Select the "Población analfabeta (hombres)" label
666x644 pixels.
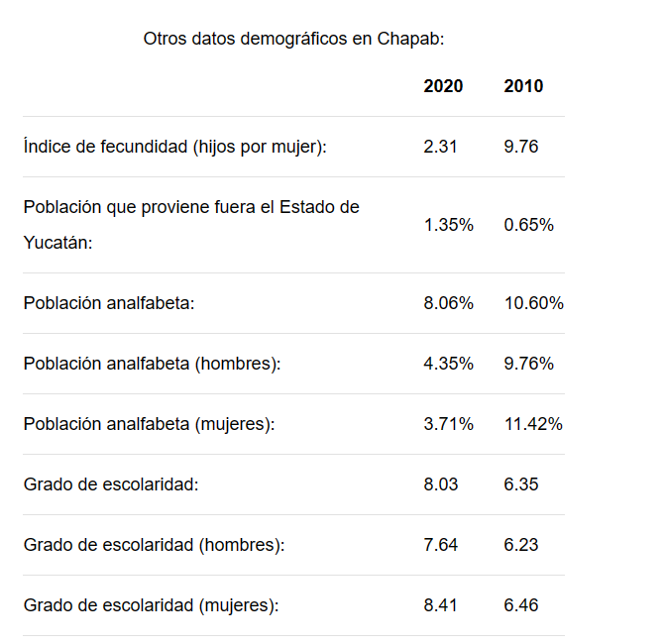pos(153,364)
